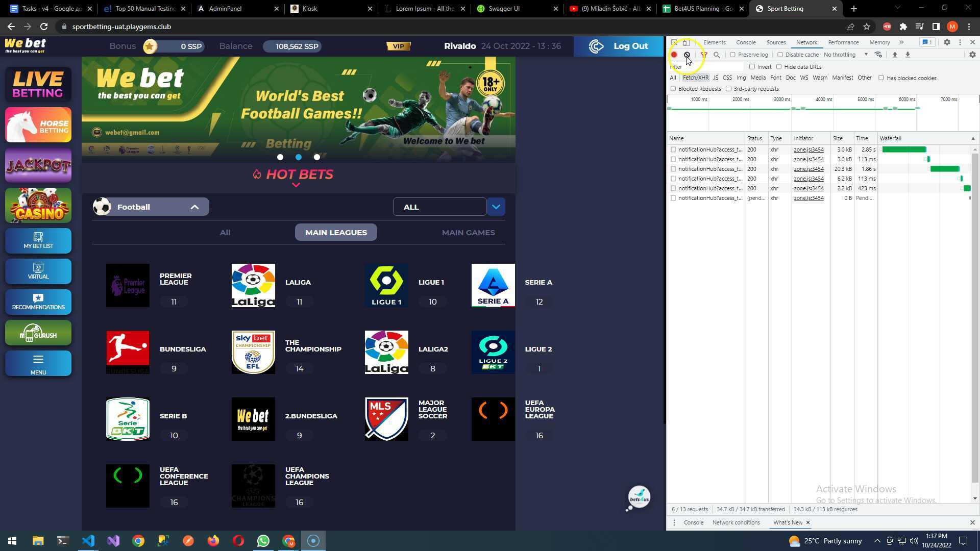Screen dimensions: 980x551
Task: Tick the Hide data URLs checkbox
Action: pyautogui.click(x=779, y=67)
